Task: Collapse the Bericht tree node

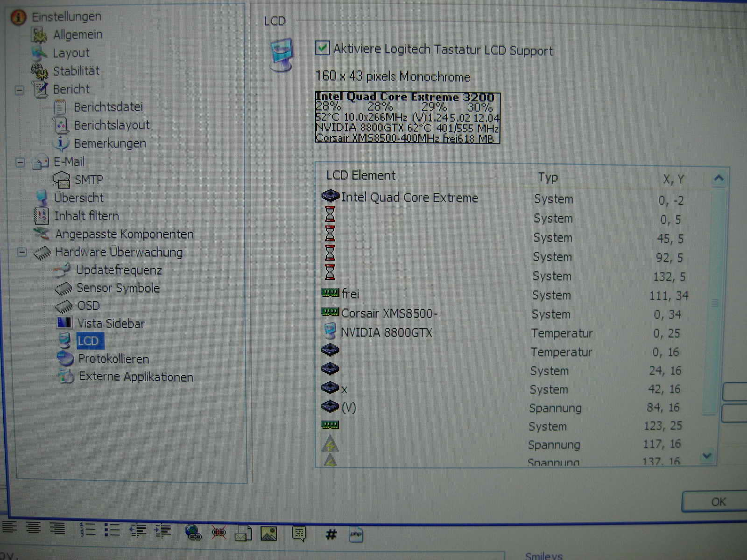Action: pyautogui.click(x=20, y=90)
